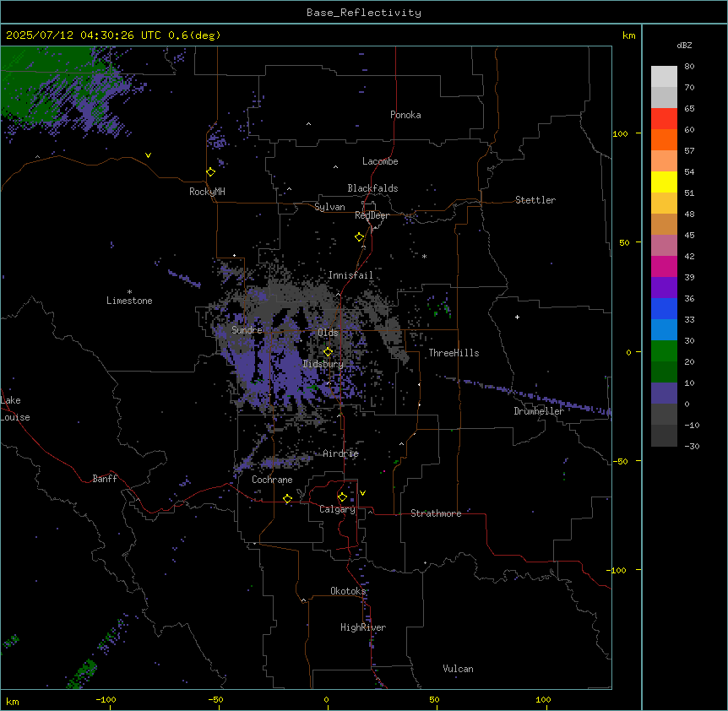This screenshot has width=728, height=711.
Task: Select the Sylvan label
Action: (x=329, y=207)
